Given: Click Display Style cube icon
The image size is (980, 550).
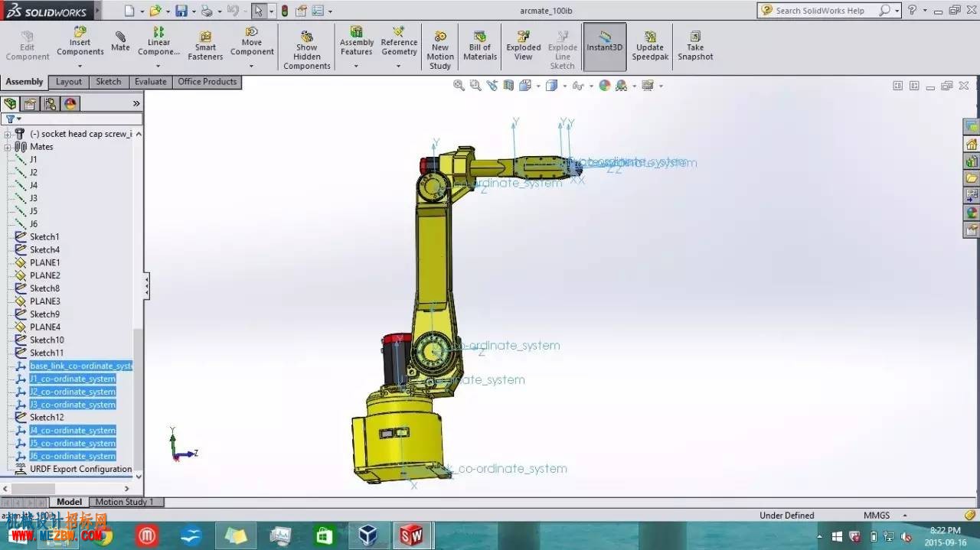Looking at the screenshot, I should coord(551,86).
